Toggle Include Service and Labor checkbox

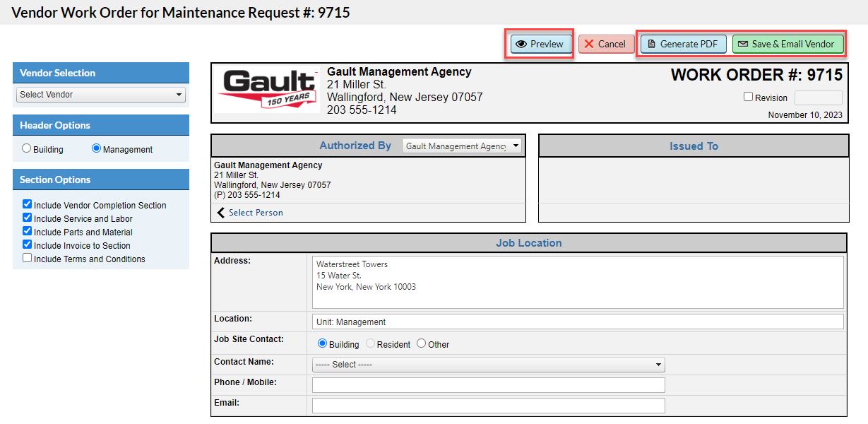pyautogui.click(x=28, y=218)
